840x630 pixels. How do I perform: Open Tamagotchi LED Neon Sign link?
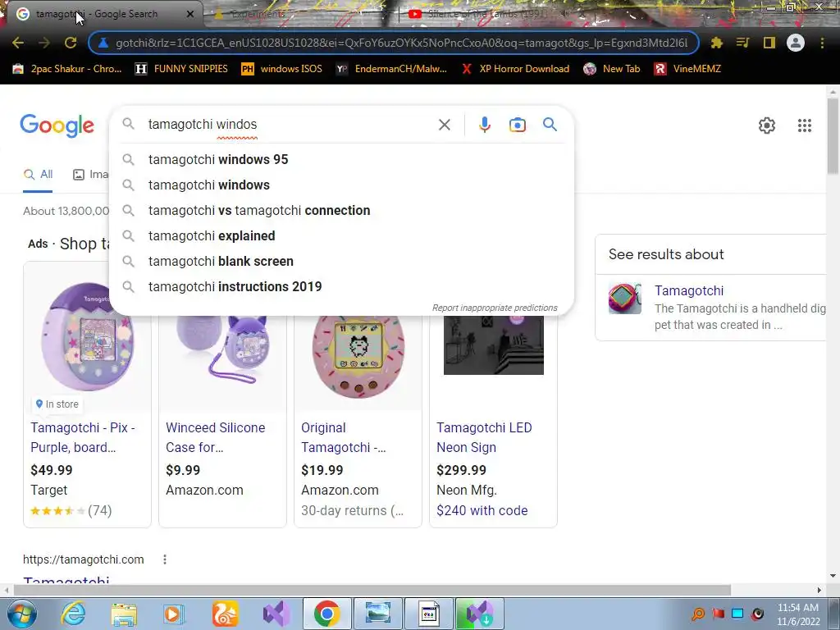point(484,437)
